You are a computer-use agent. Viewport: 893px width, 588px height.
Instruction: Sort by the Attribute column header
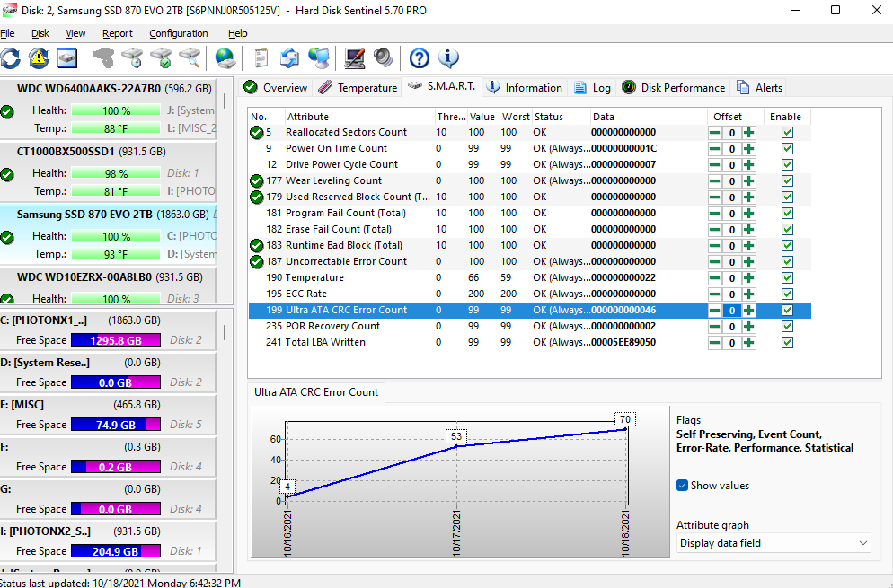(x=359, y=117)
